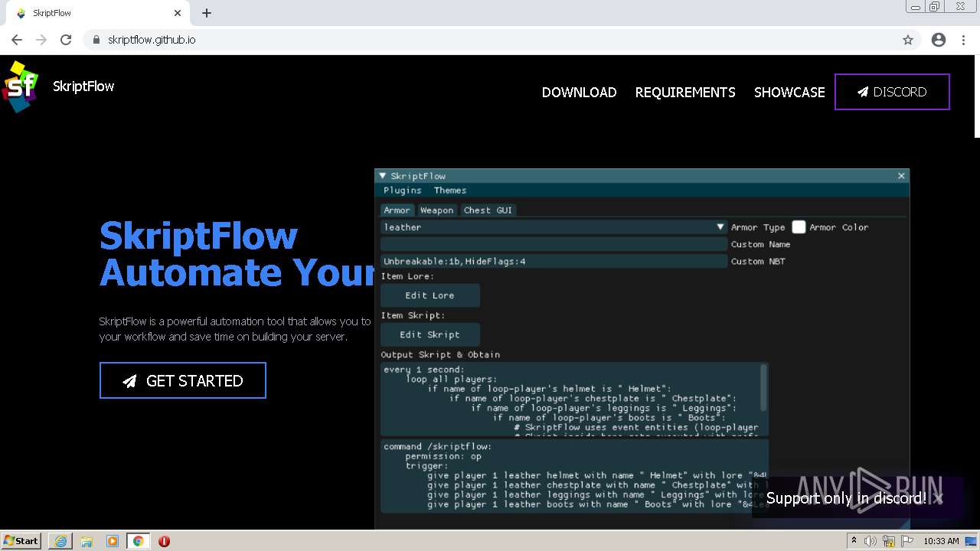980x551 pixels.
Task: Click the action center flag icon
Action: point(906,541)
